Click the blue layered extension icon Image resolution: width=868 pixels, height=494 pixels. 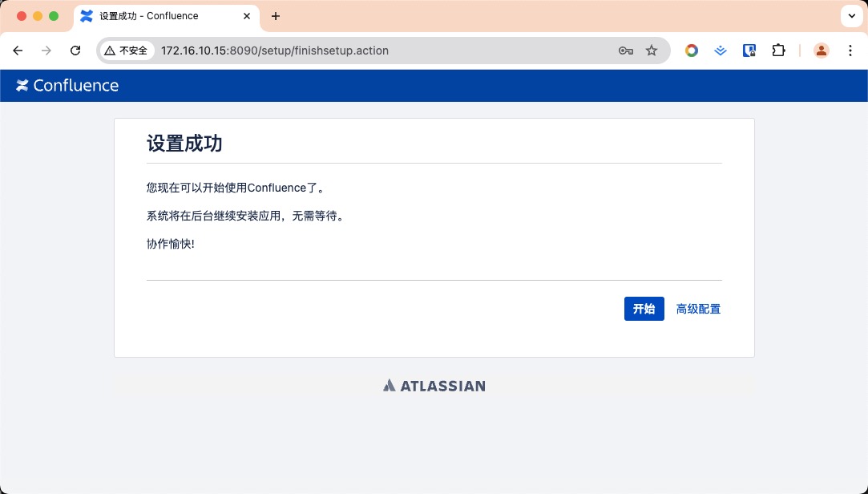(721, 51)
